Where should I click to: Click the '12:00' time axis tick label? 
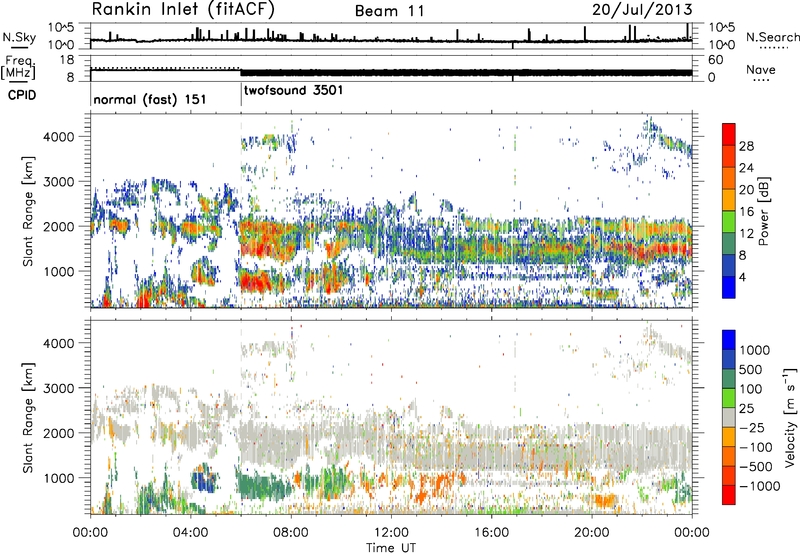(x=391, y=533)
